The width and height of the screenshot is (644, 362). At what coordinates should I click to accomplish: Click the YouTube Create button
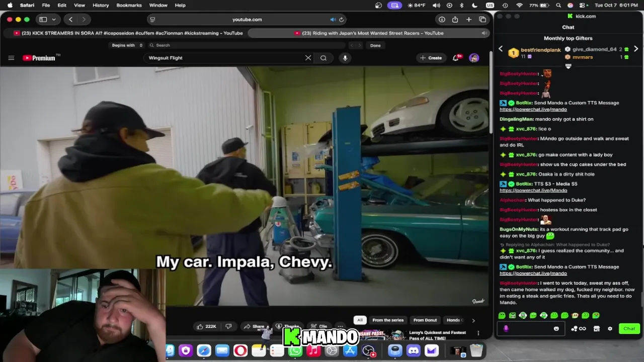pos(431,58)
